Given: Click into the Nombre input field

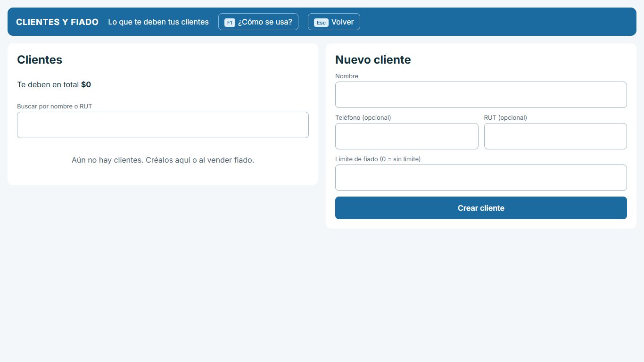Looking at the screenshot, I should tap(481, 95).
